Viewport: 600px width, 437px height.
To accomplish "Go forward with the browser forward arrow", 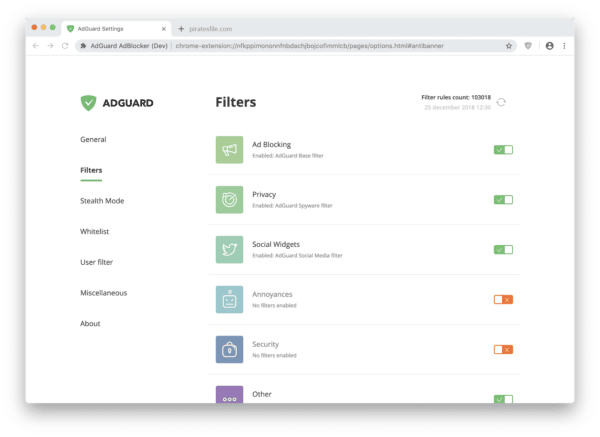I will click(50, 46).
